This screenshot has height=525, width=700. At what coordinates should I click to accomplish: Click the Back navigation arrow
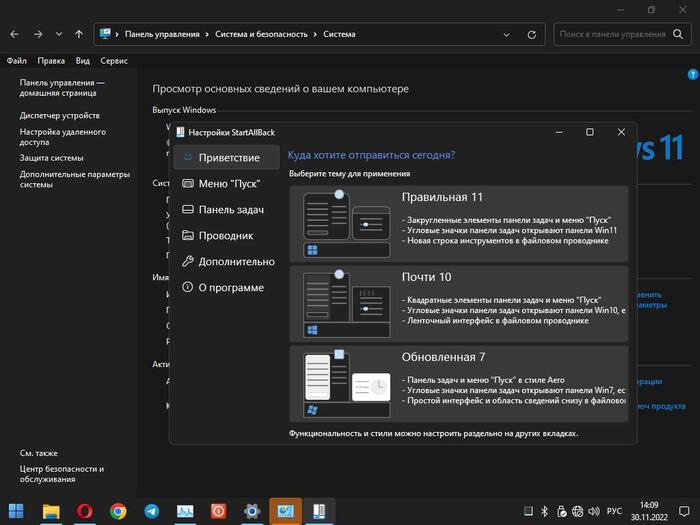tap(14, 34)
